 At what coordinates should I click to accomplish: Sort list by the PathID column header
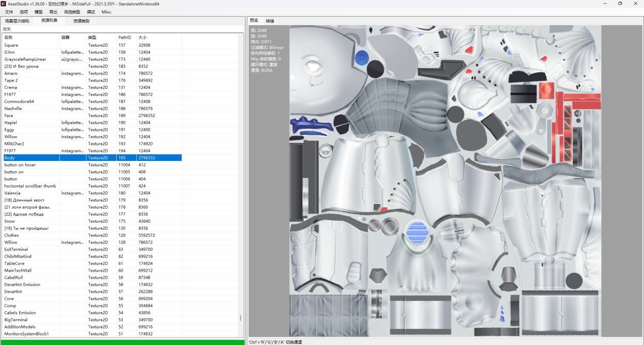127,37
